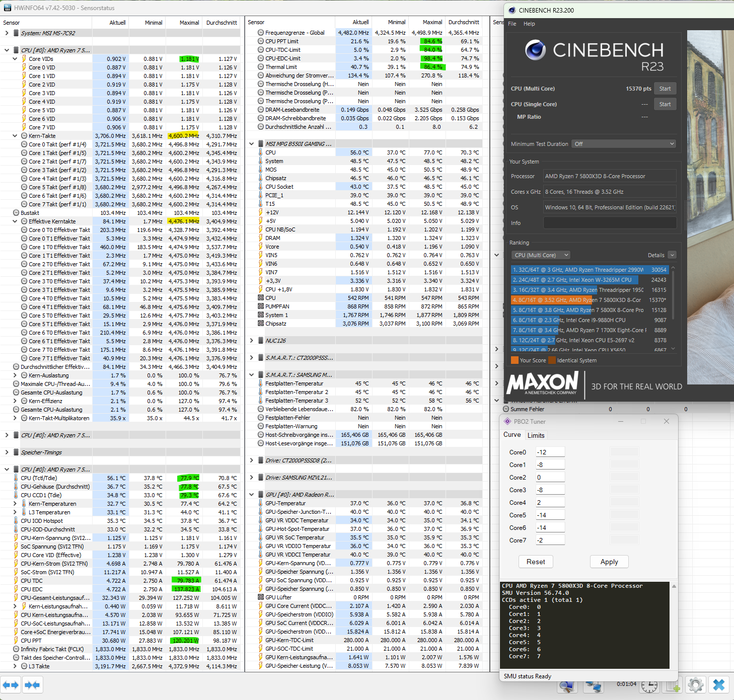Click the Apply button in PBO2 Tuner
This screenshot has width=734, height=700.
(609, 562)
